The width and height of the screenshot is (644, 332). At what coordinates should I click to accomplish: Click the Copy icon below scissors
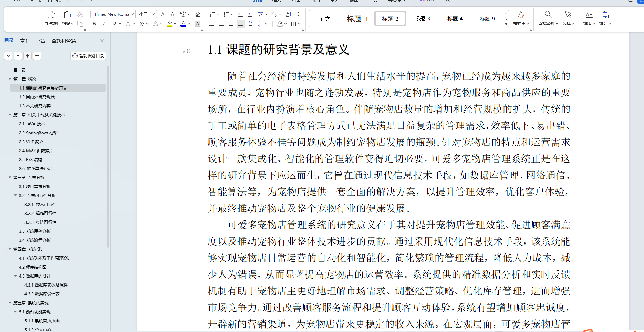click(x=80, y=24)
